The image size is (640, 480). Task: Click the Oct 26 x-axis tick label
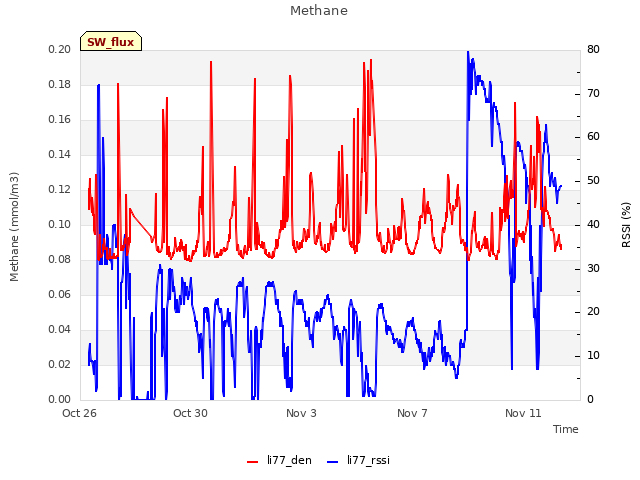coord(79,413)
